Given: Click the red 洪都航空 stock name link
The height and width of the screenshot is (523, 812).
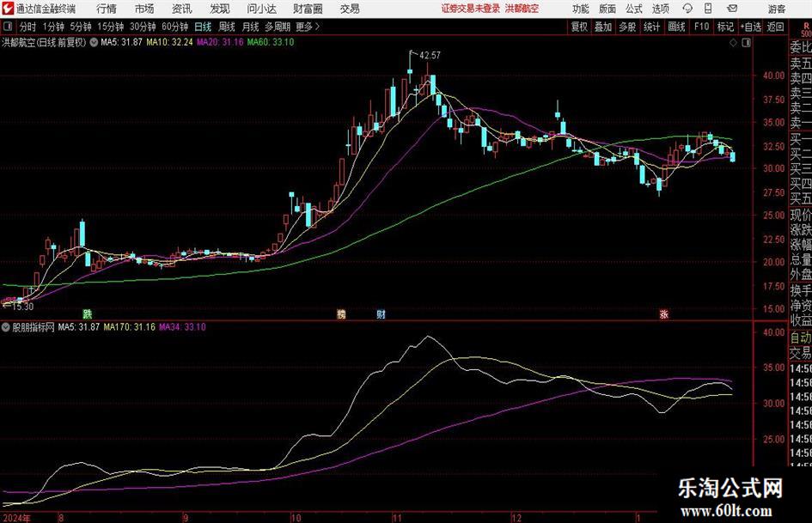Looking at the screenshot, I should click(522, 9).
